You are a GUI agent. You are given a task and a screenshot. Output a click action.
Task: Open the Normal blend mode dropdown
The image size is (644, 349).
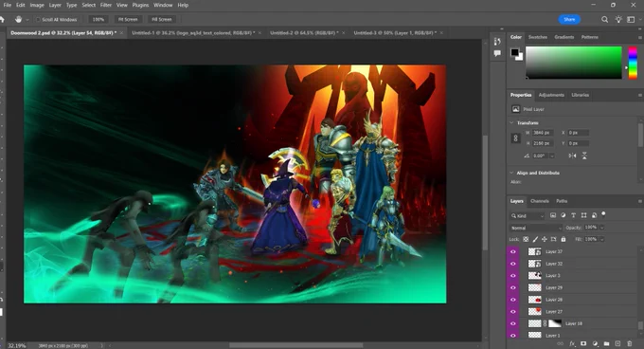(536, 228)
